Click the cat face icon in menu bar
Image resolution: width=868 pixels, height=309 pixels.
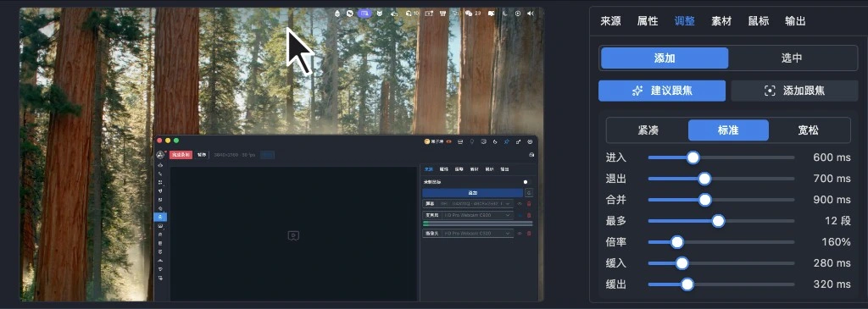point(379,14)
